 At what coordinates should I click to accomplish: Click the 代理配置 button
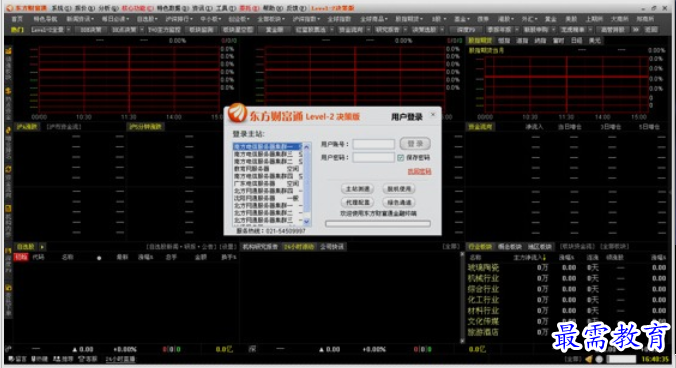point(357,202)
